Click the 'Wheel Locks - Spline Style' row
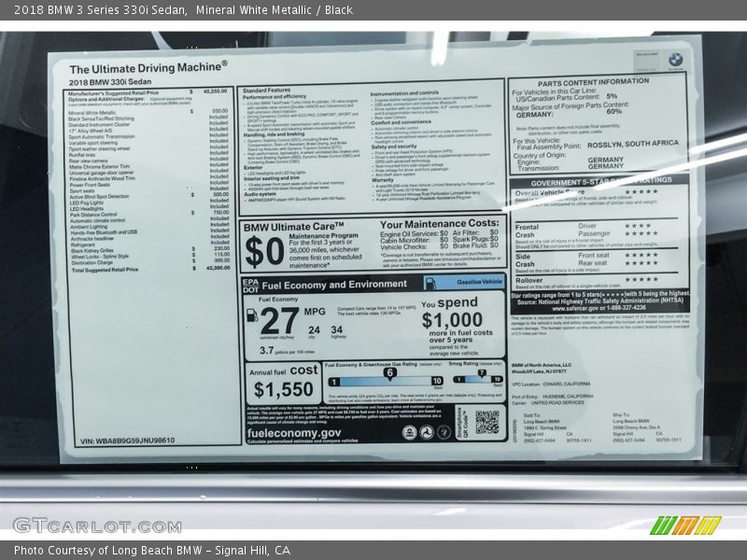This screenshot has width=747, height=560. click(149, 256)
